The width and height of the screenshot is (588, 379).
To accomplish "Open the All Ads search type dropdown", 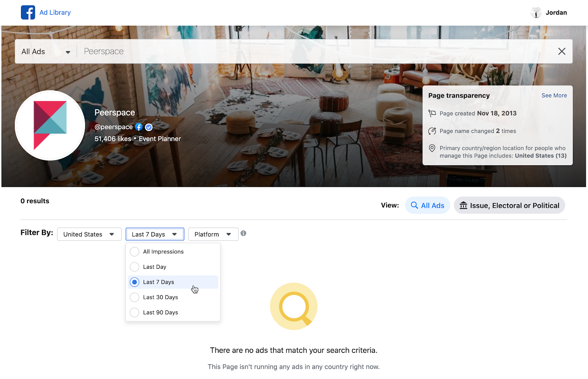I will tap(46, 52).
